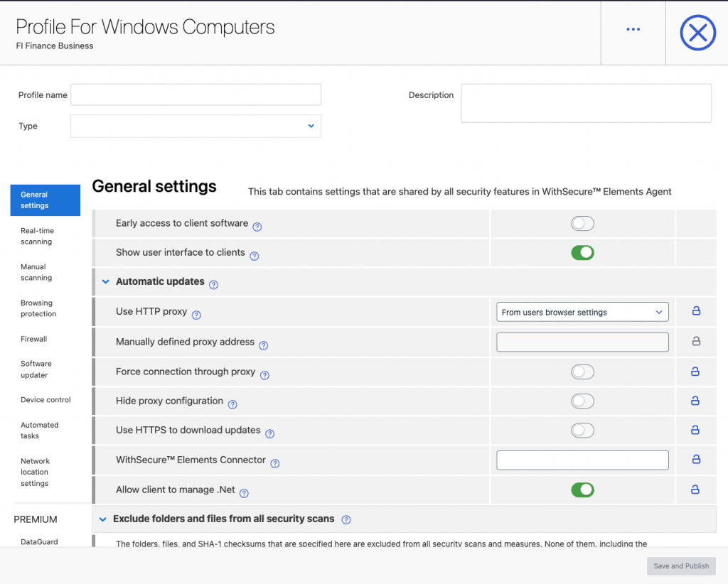This screenshot has height=584, width=728.
Task: Open the Type dropdown
Action: (x=196, y=126)
